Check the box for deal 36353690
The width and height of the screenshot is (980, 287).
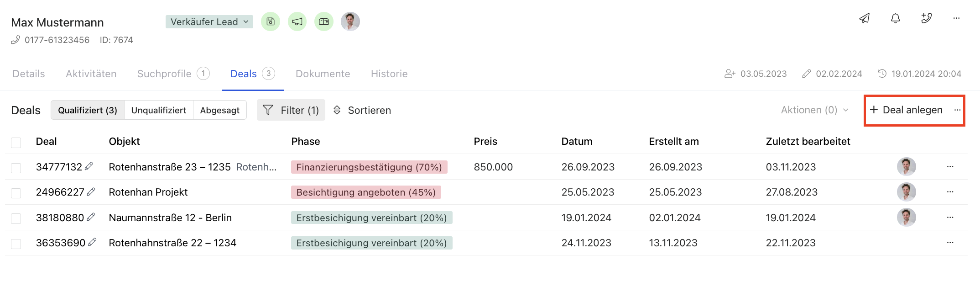[16, 244]
